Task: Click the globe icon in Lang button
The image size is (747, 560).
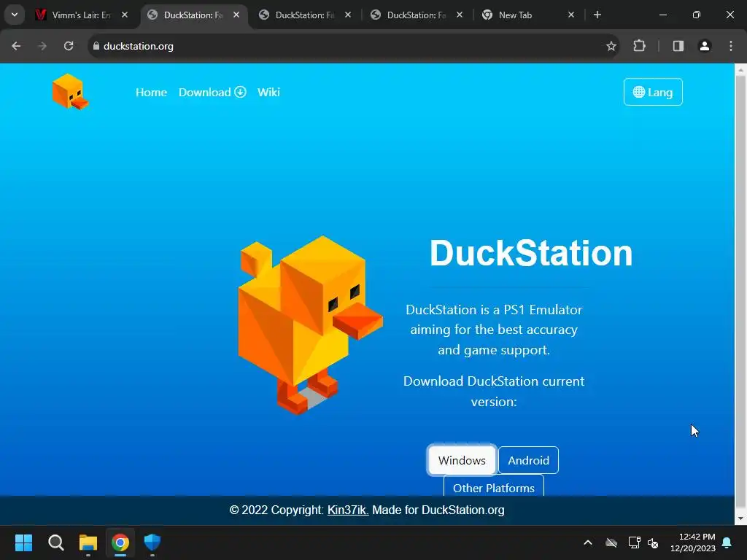Action: [x=639, y=92]
